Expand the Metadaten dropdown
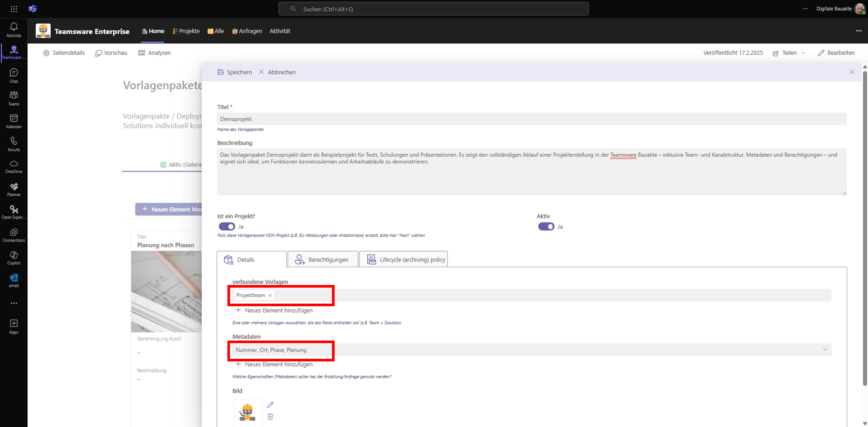Image resolution: width=868 pixels, height=427 pixels. (x=825, y=350)
